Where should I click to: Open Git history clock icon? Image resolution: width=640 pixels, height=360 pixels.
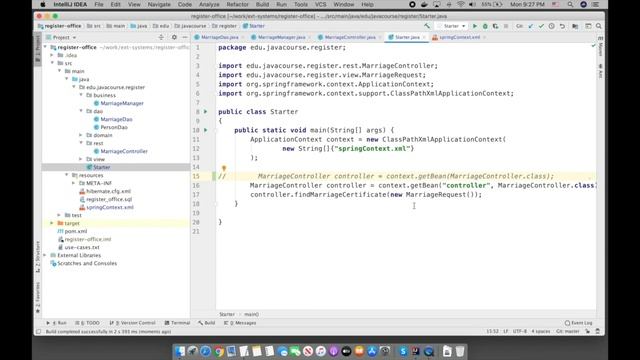point(551,26)
